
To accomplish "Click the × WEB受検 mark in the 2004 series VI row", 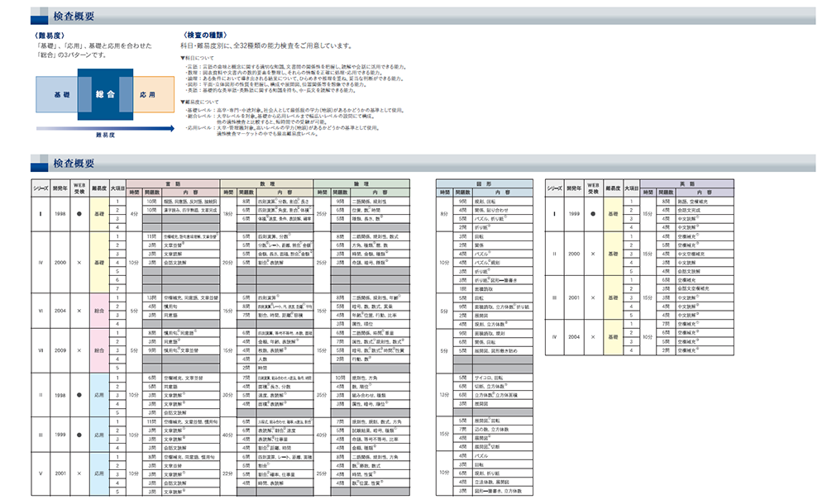I will tap(80, 311).
